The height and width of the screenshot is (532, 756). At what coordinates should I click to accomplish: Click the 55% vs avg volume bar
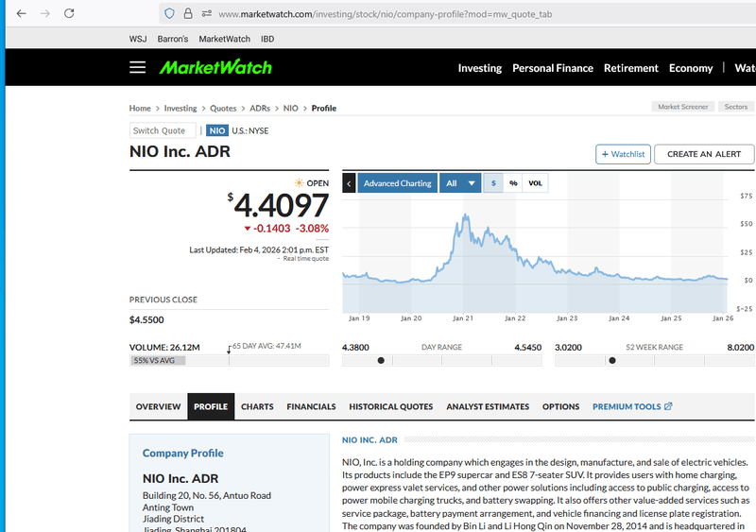click(158, 360)
